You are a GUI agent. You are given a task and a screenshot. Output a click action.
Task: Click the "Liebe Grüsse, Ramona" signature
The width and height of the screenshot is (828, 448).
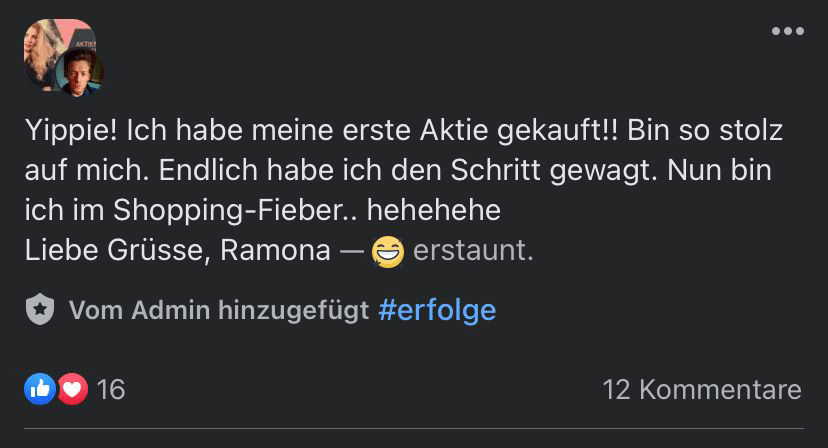[177, 250]
